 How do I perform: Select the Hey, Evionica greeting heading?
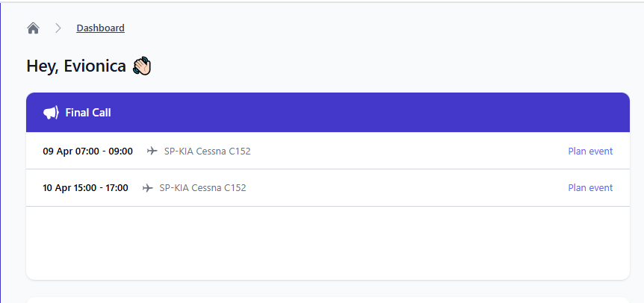76,66
